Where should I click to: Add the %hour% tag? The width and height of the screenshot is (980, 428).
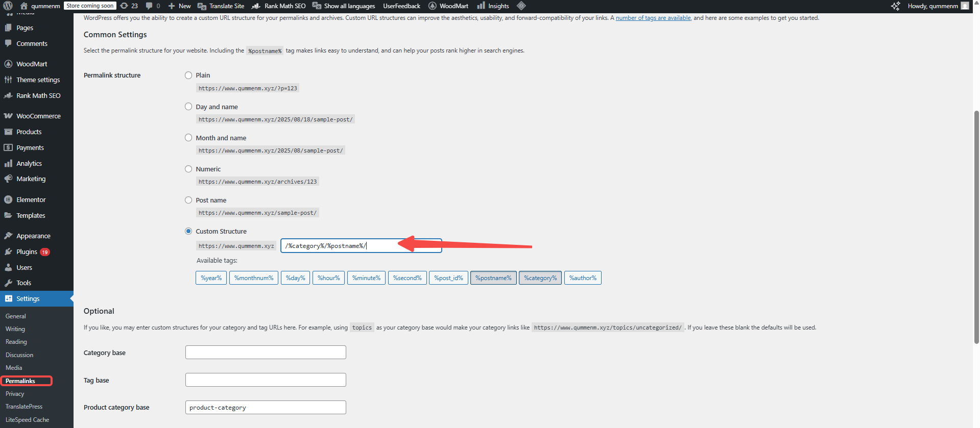328,278
